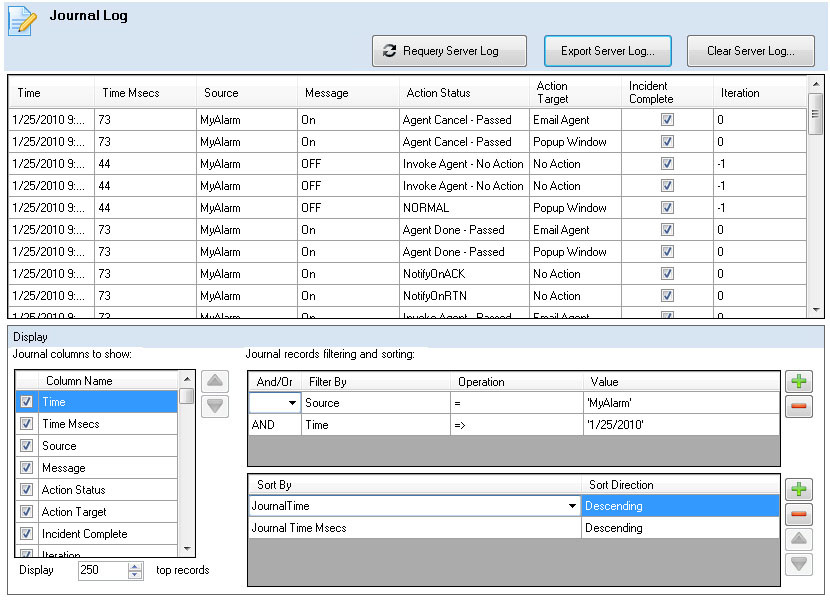
Task: Expand the JournalTime sort-by dropdown
Action: pos(572,506)
